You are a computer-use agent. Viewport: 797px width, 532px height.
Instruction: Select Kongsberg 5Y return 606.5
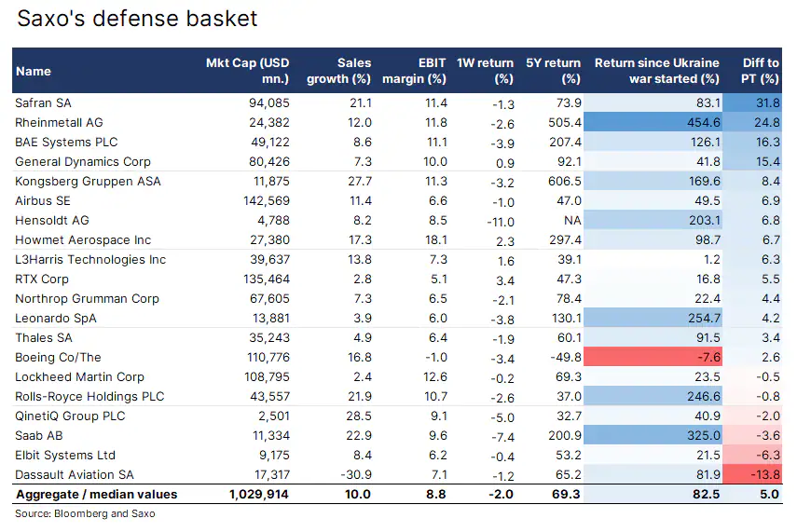565,182
